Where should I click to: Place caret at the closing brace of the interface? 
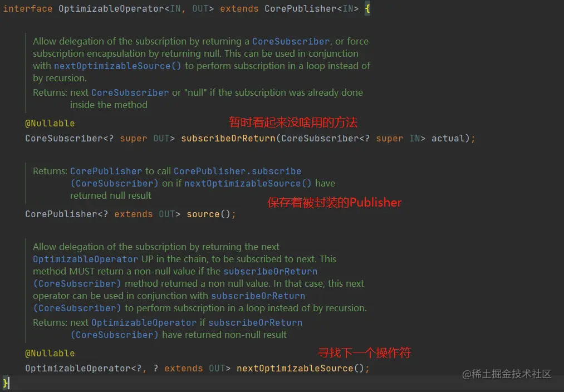click(5, 383)
